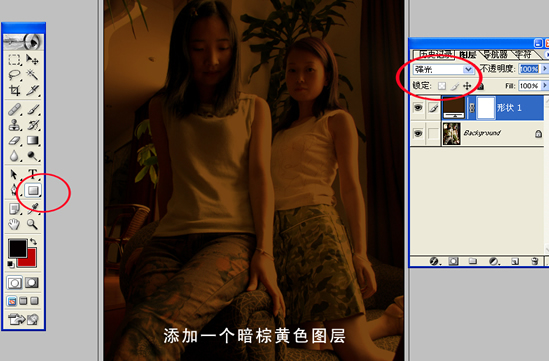Choose Full screen with menu bar mode
Image resolution: width=549 pixels, height=361 pixels.
pyautogui.click(x=23, y=301)
